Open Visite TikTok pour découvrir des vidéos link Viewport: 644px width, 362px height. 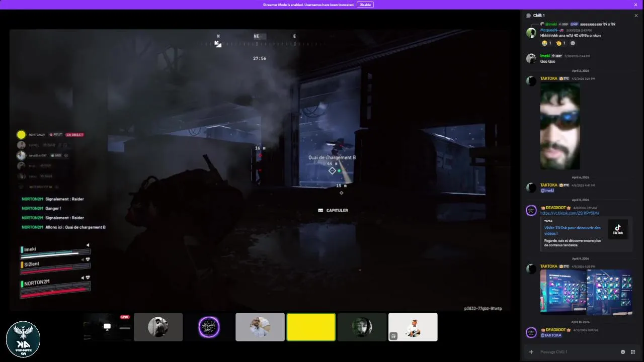(572, 230)
